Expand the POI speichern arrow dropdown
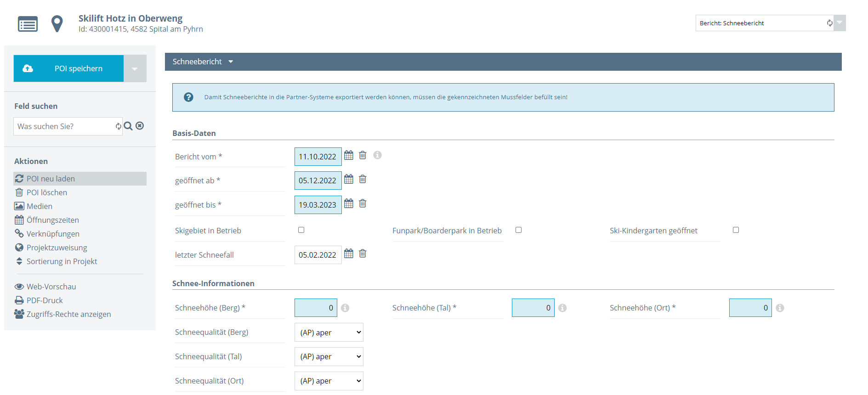The height and width of the screenshot is (395, 868). pos(135,68)
